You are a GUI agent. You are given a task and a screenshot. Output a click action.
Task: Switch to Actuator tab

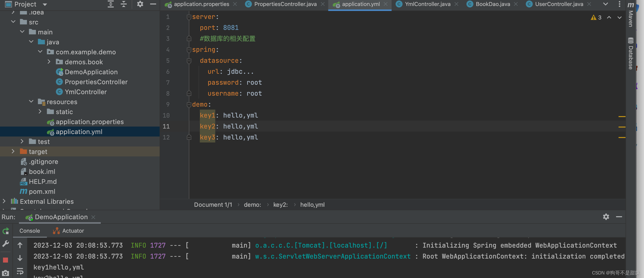(x=68, y=230)
